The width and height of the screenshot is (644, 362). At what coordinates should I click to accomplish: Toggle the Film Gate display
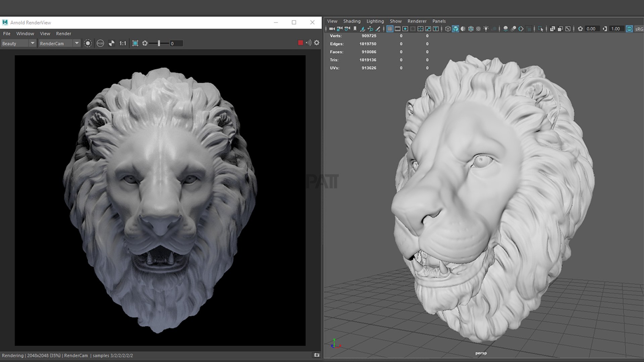[x=397, y=29]
